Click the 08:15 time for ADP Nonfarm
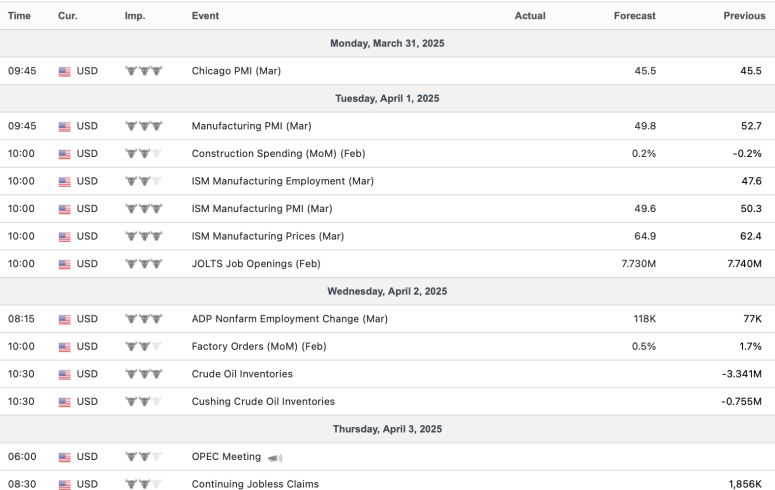 tap(21, 319)
